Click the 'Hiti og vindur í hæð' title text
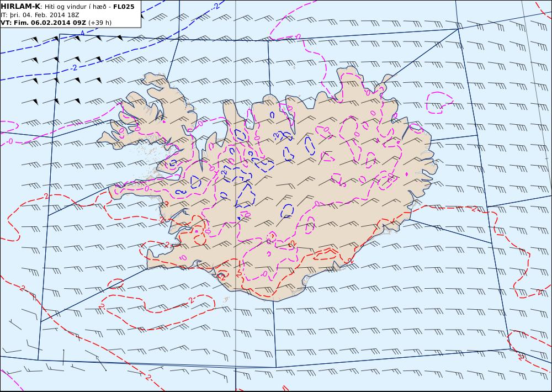This screenshot has height=392, width=552. (75, 7)
